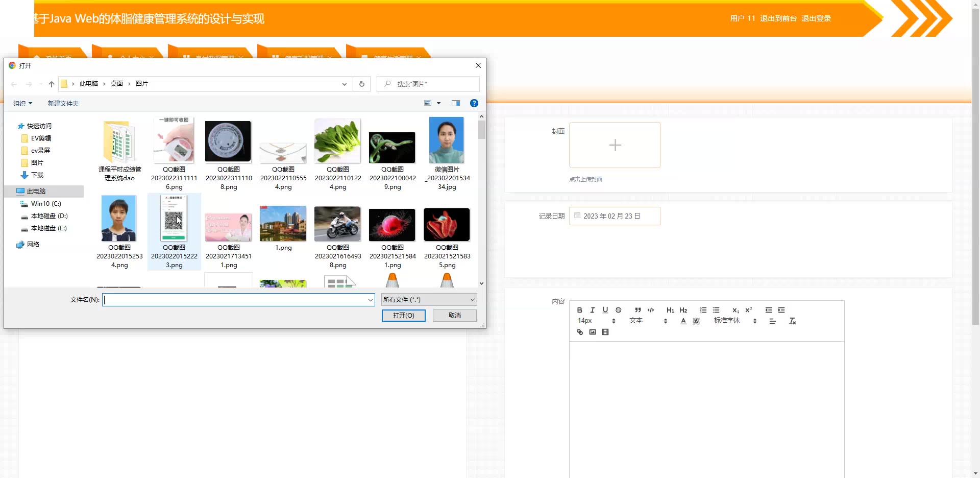Image resolution: width=980 pixels, height=478 pixels.
Task: Click 此电脑 in the address breadcrumb
Action: click(x=88, y=84)
